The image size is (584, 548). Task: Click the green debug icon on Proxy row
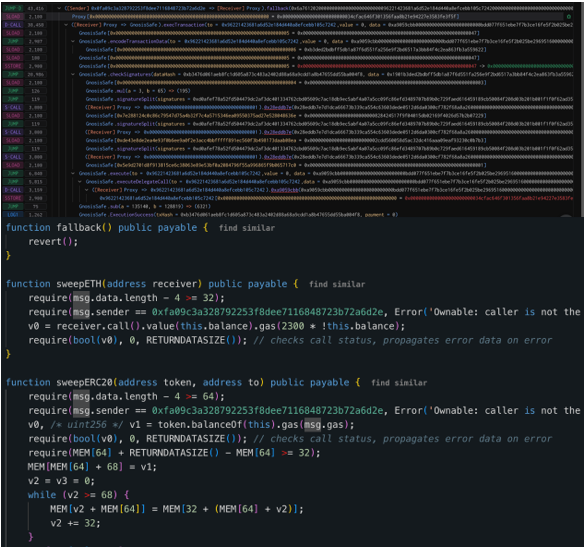[x=568, y=16]
